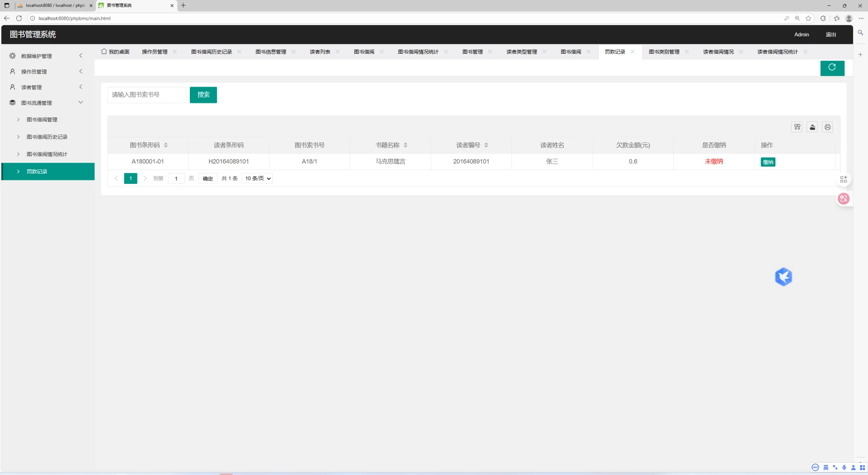Open the 10 条/页 page size dropdown
This screenshot has width=868, height=475.
[257, 178]
